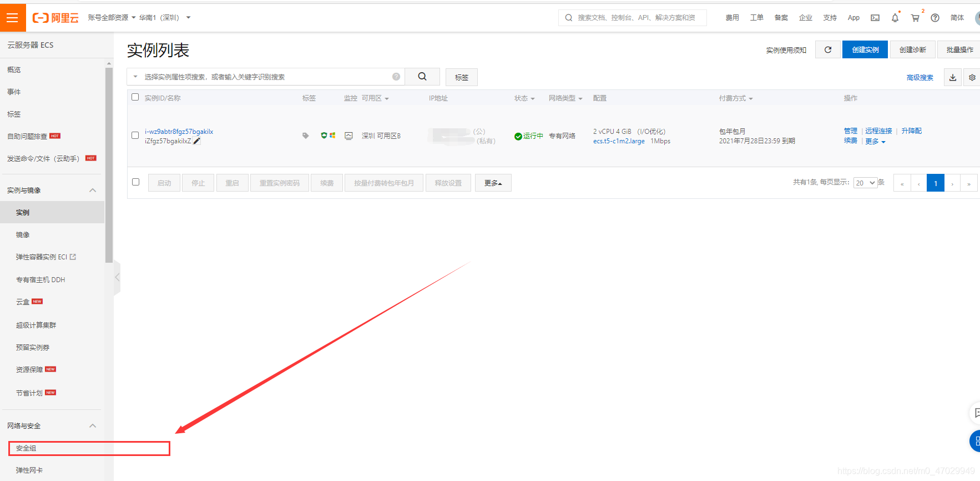Go to the next page
Viewport: 980px width, 481px height.
pos(952,183)
